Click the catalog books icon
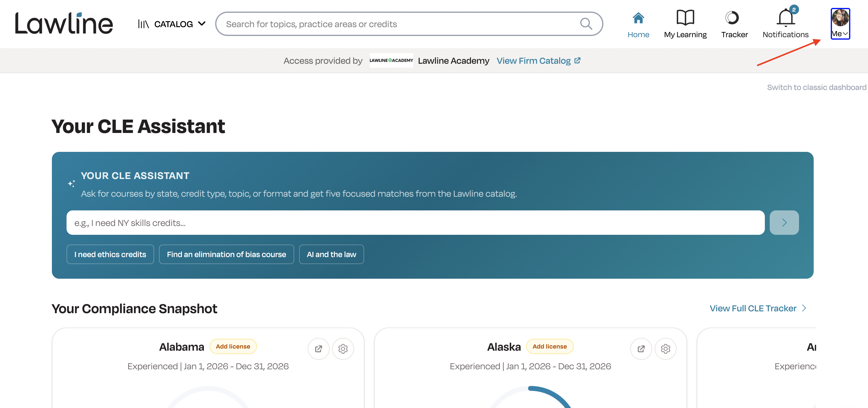The width and height of the screenshot is (868, 408). pyautogui.click(x=143, y=24)
